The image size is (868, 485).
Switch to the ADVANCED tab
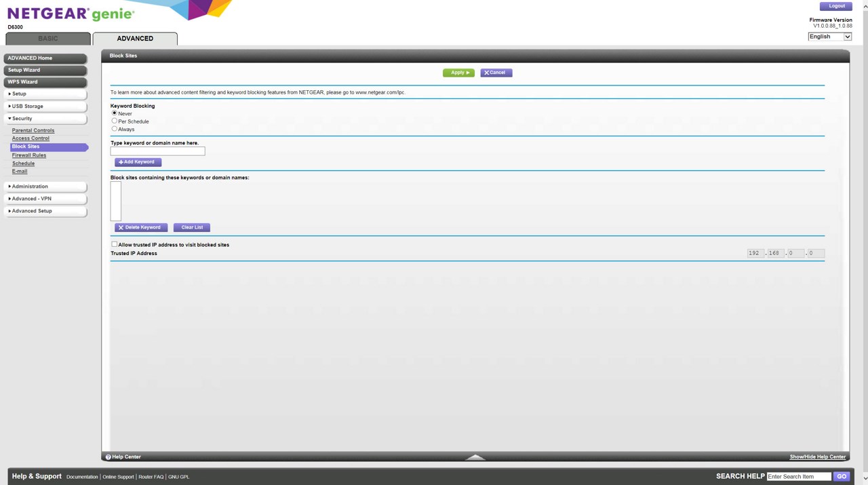(135, 39)
